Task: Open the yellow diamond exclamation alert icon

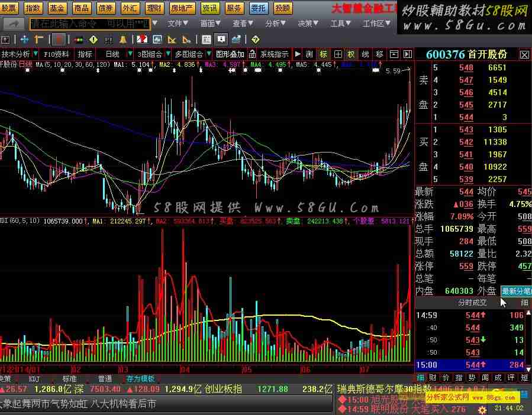Action: [93, 40]
